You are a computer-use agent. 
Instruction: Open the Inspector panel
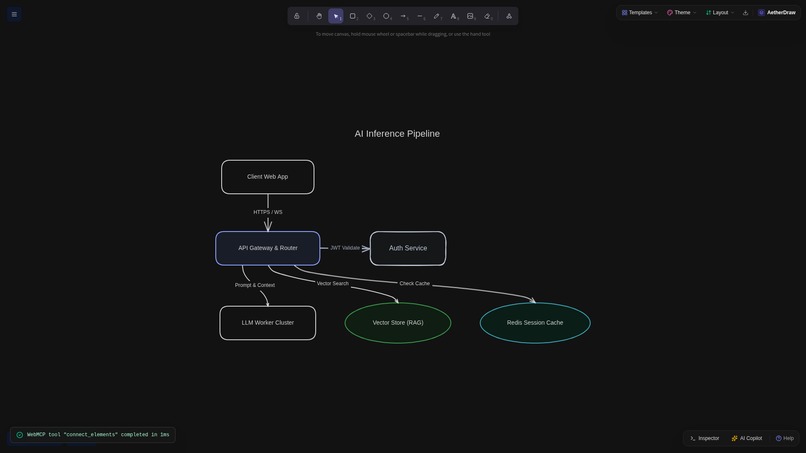point(705,438)
